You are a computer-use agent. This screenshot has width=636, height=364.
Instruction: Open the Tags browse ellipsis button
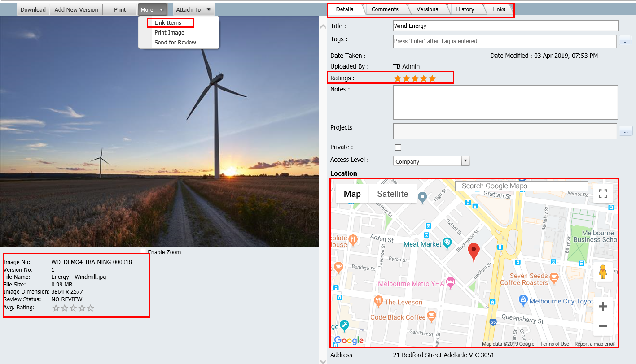[x=626, y=41]
